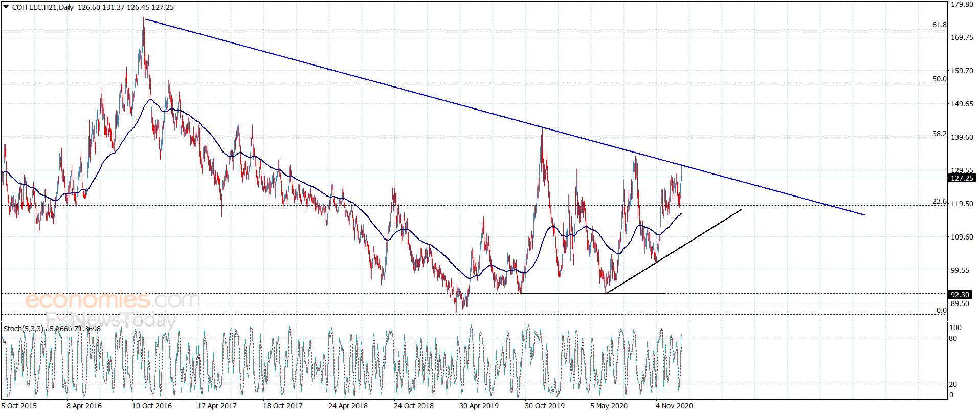The height and width of the screenshot is (413, 980).
Task: Click the 139.60 price axis label
Action: 962,137
